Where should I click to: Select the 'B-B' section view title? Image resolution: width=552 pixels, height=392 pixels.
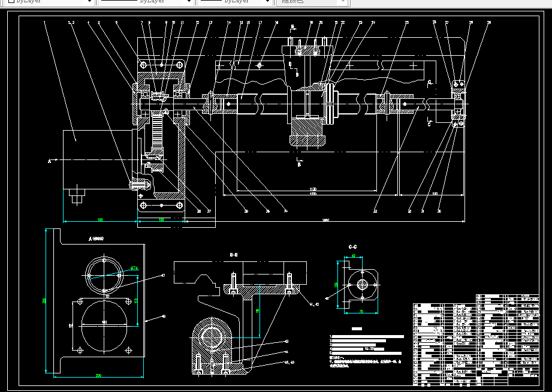234,255
